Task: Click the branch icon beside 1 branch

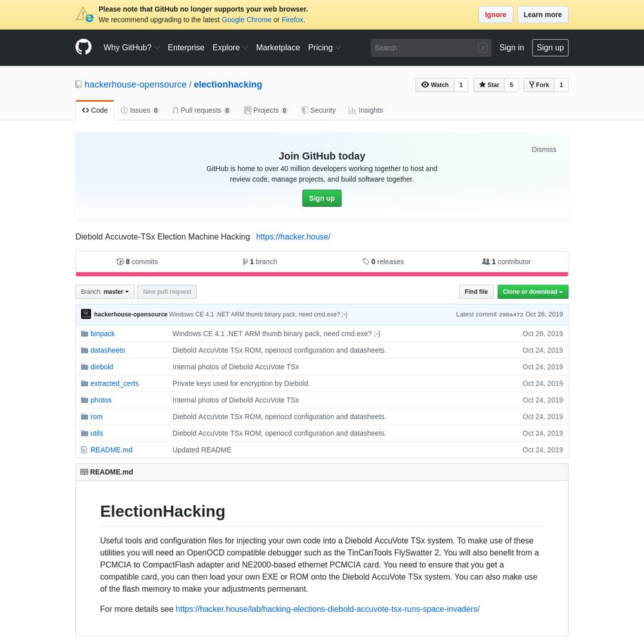Action: tap(245, 261)
